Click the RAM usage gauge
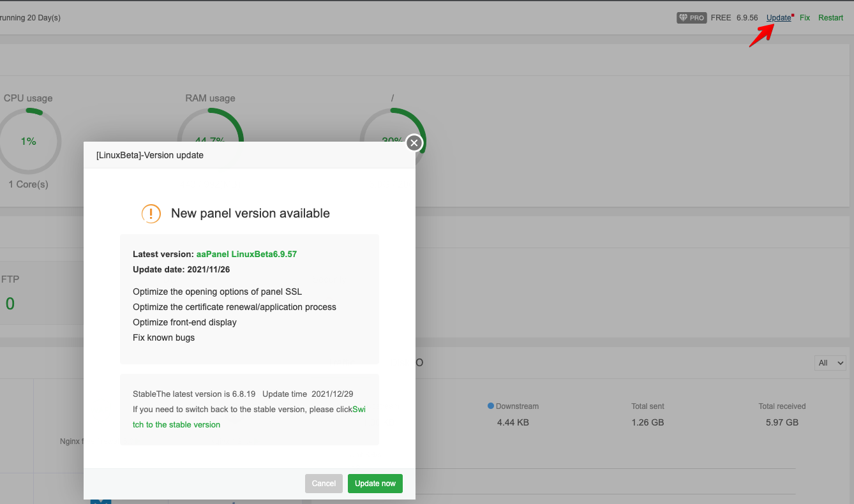854x504 pixels. coord(210,124)
